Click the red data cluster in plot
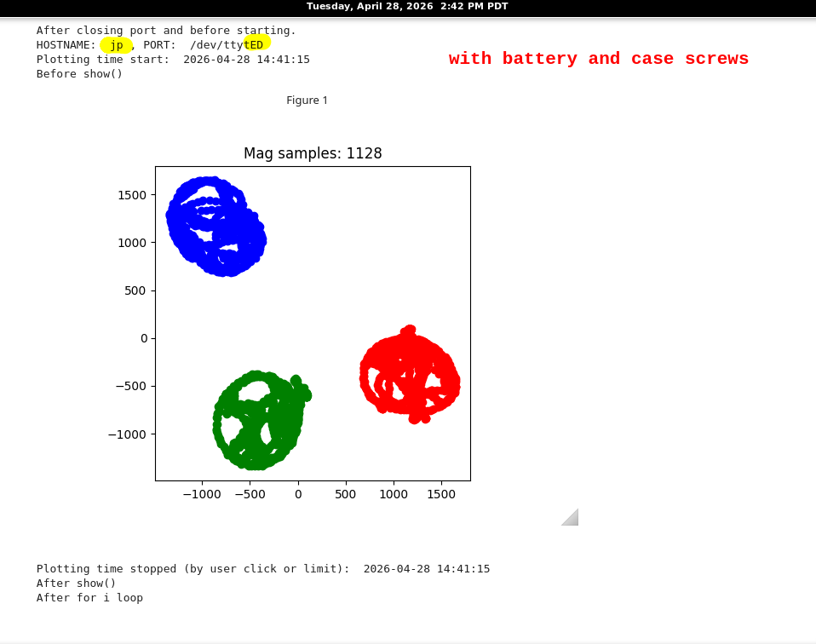The image size is (816, 644). [x=409, y=375]
